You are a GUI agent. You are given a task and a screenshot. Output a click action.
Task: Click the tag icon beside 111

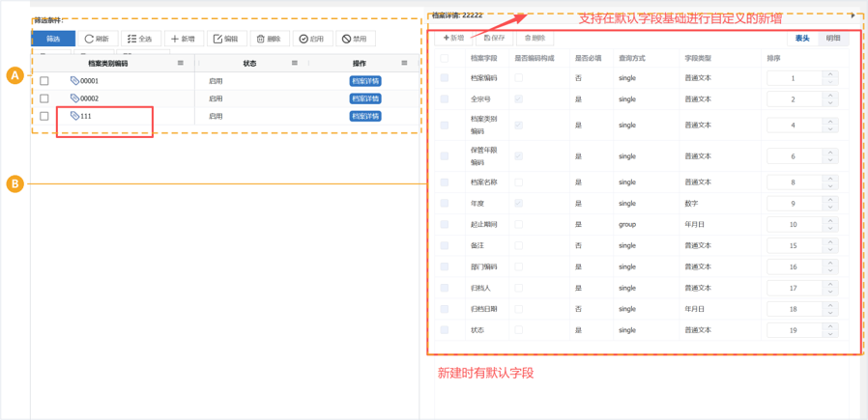click(x=74, y=116)
